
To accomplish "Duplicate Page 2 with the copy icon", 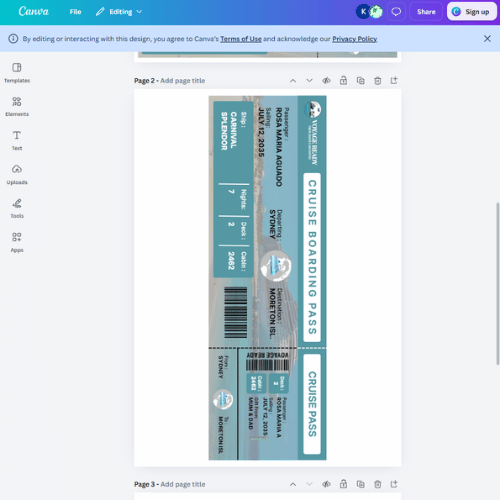I will [x=360, y=81].
